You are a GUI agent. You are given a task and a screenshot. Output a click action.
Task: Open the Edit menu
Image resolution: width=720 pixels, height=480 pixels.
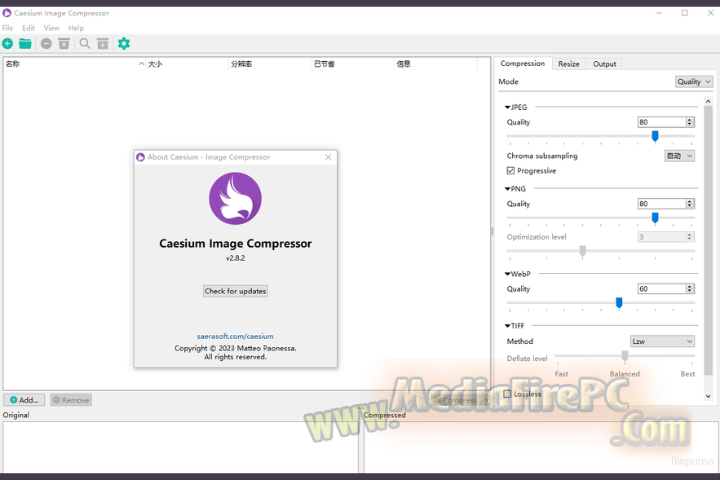[x=28, y=28]
